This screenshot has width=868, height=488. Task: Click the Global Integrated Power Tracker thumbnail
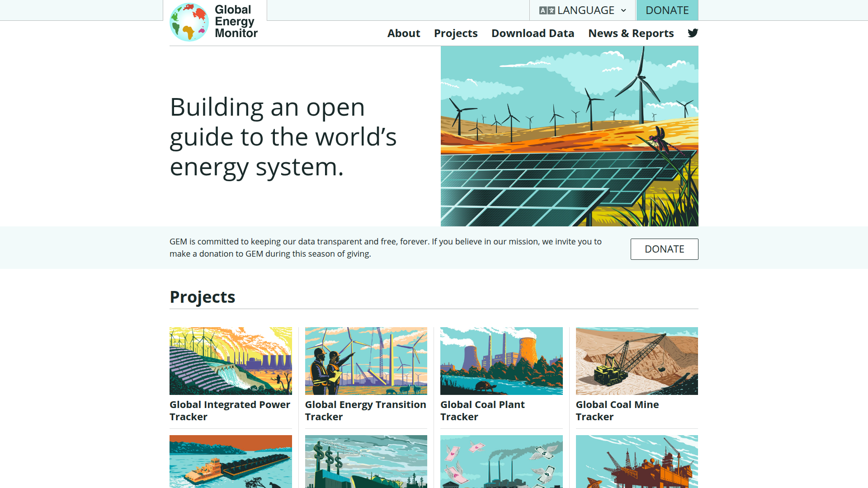pos(231,361)
